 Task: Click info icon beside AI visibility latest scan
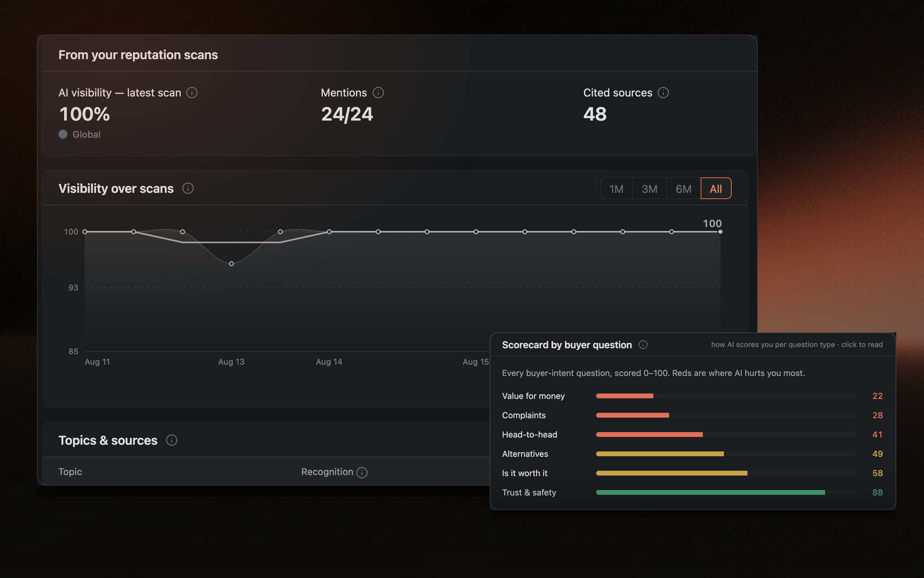tap(192, 93)
